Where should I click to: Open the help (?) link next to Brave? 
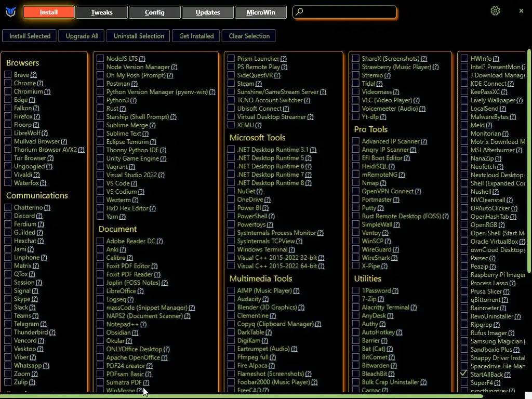click(34, 75)
